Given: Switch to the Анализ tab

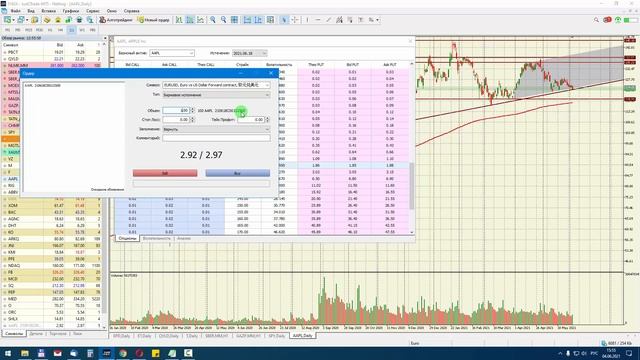Looking at the screenshot, I should coord(184,238).
